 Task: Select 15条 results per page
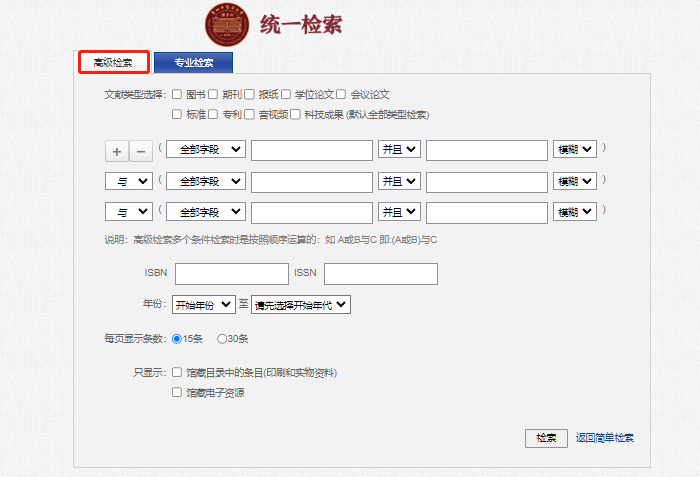[177, 339]
